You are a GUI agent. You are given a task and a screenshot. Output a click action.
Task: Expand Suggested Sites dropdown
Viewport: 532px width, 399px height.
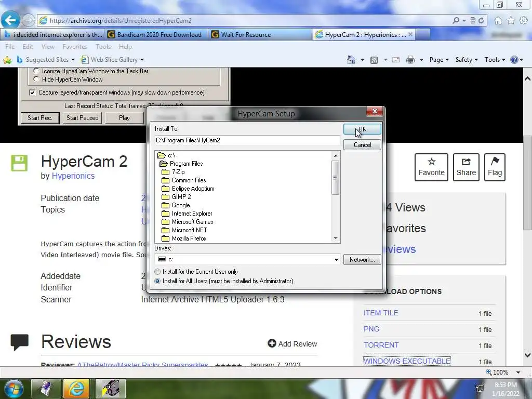(x=73, y=60)
